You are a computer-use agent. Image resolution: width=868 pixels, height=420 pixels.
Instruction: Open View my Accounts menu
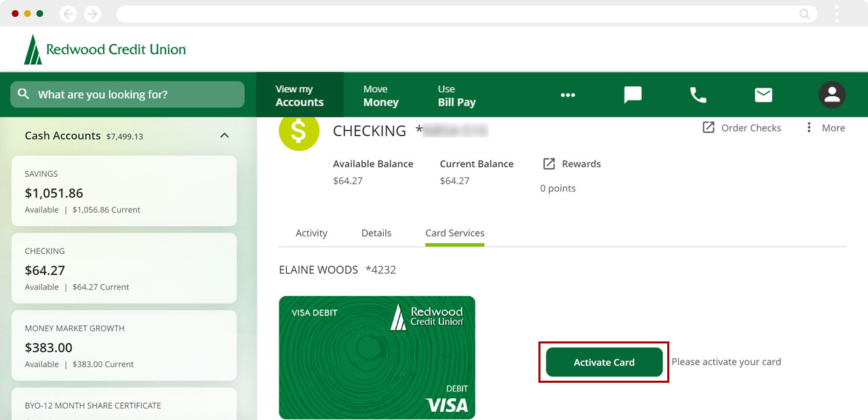point(300,95)
